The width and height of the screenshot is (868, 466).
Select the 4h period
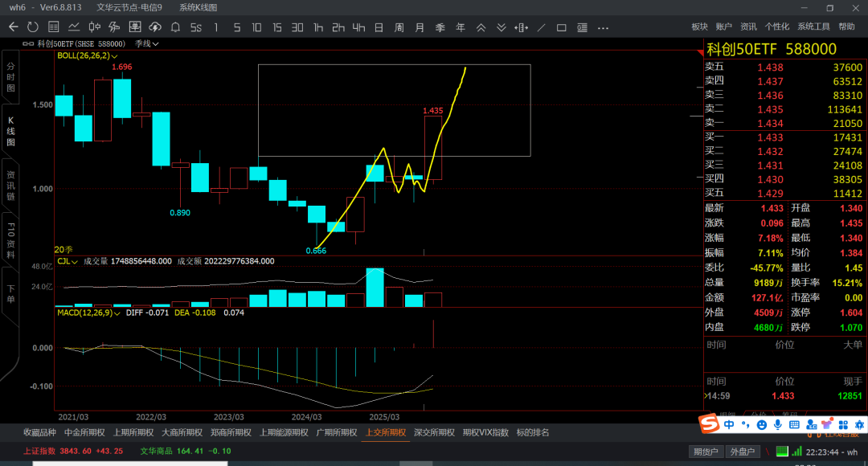click(x=358, y=27)
